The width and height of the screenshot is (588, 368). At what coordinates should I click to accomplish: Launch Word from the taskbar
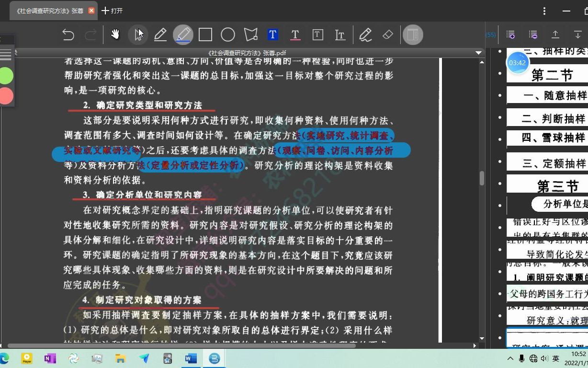pyautogui.click(x=191, y=358)
